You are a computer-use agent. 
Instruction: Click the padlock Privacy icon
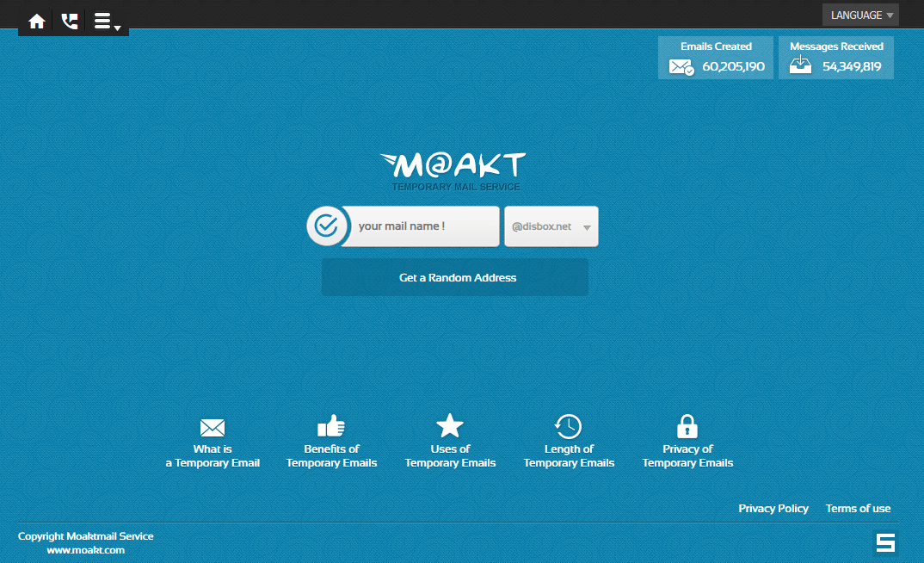pos(687,425)
